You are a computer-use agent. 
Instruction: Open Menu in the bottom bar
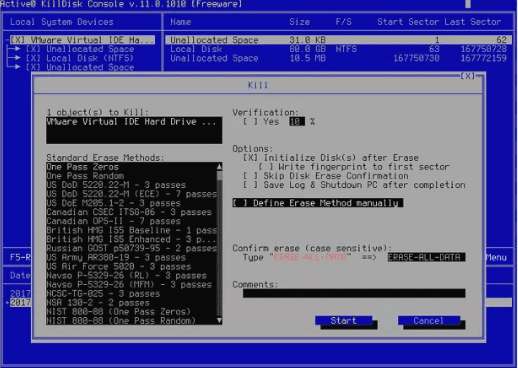(496, 257)
